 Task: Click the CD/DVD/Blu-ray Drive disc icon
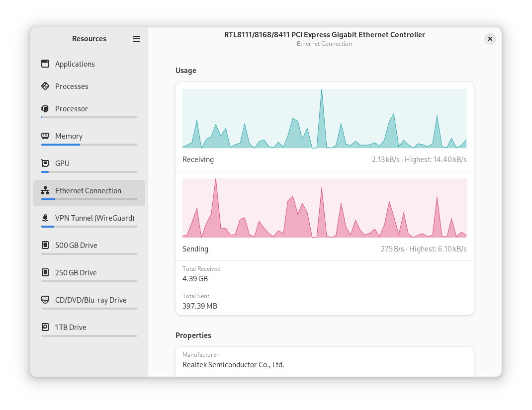(x=45, y=300)
